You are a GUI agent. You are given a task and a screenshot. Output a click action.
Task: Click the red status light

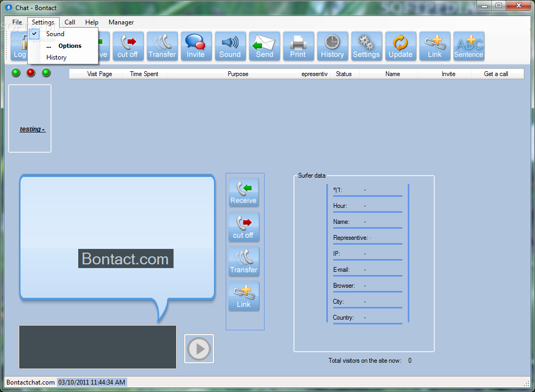pyautogui.click(x=31, y=73)
